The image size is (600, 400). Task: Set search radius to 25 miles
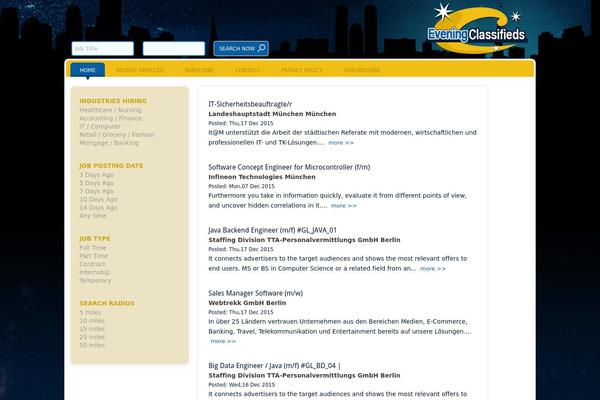pyautogui.click(x=92, y=337)
